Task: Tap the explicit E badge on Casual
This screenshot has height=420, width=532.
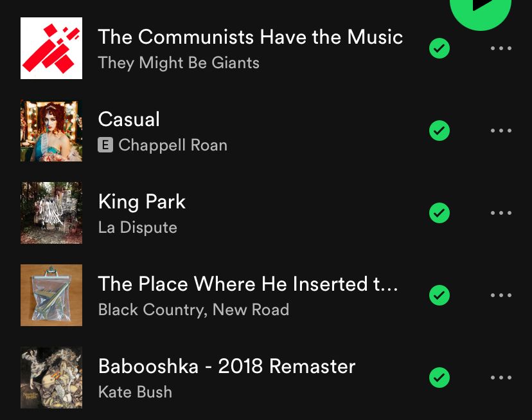Action: point(105,145)
